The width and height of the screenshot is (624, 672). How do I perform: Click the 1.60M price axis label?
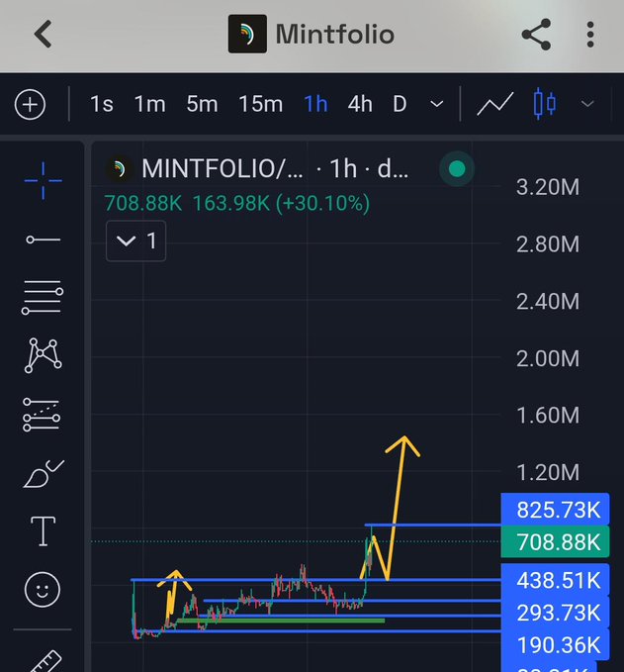point(548,416)
